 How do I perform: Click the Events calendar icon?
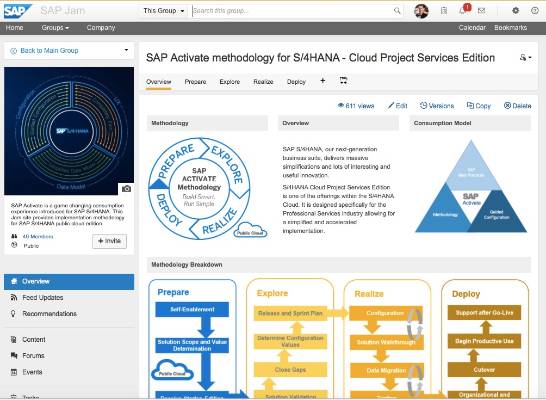pyautogui.click(x=14, y=372)
